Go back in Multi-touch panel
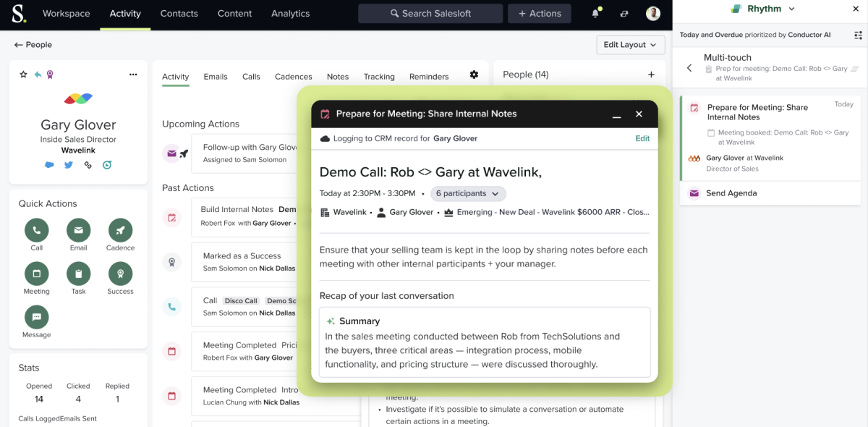Screen dimensions: 868x427 point(689,68)
